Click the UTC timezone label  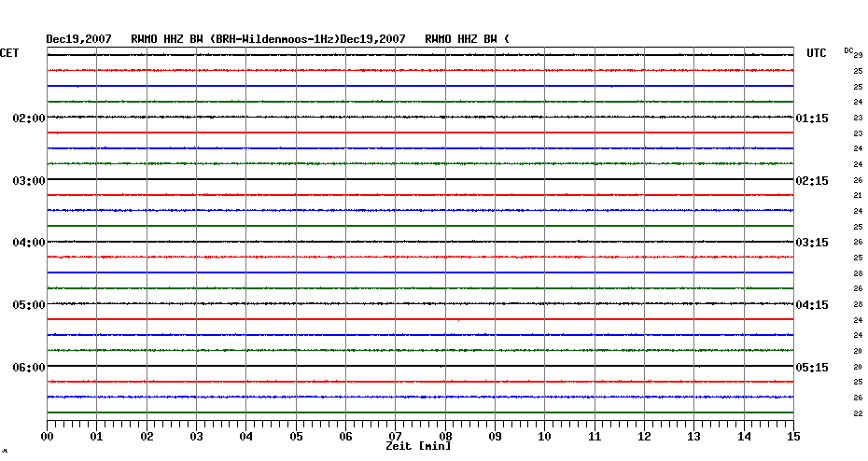coord(817,53)
